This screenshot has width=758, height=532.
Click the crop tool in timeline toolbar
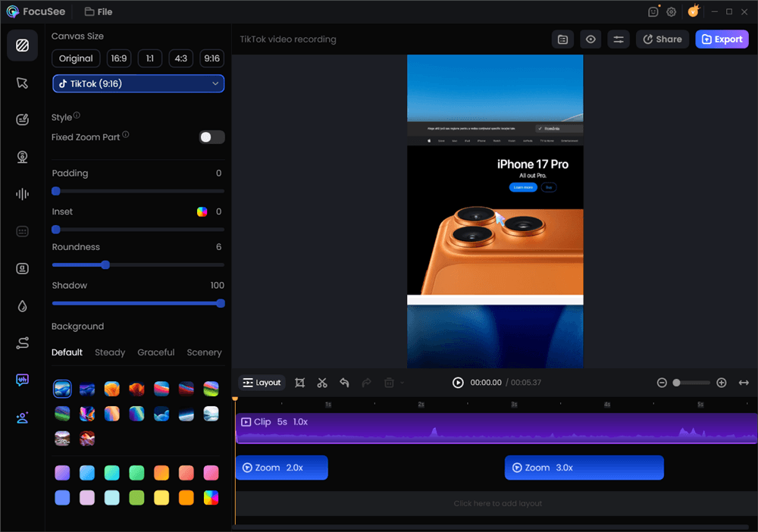point(299,383)
